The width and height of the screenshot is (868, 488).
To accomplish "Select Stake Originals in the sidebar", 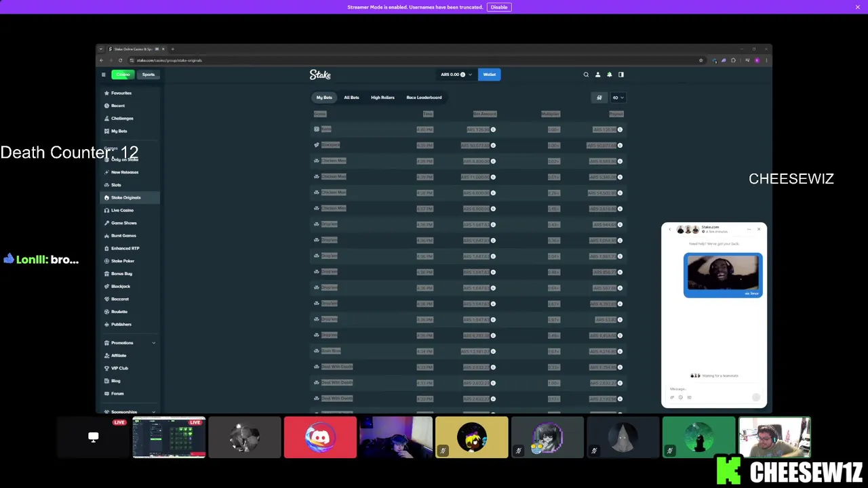I will click(x=129, y=197).
